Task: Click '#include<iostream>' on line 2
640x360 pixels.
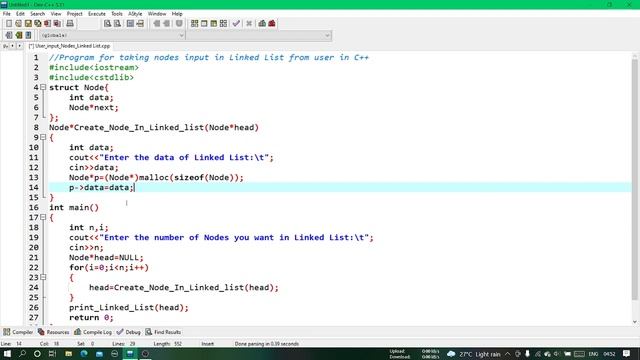Action: click(x=94, y=67)
